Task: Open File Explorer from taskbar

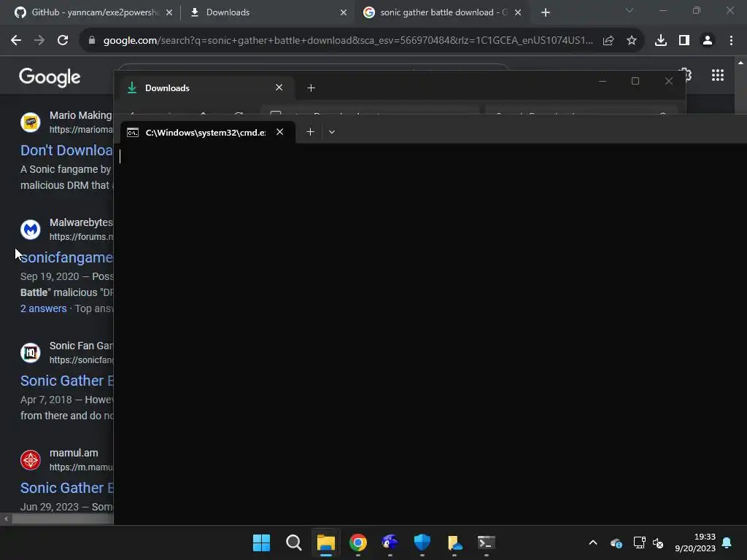Action: point(326,542)
